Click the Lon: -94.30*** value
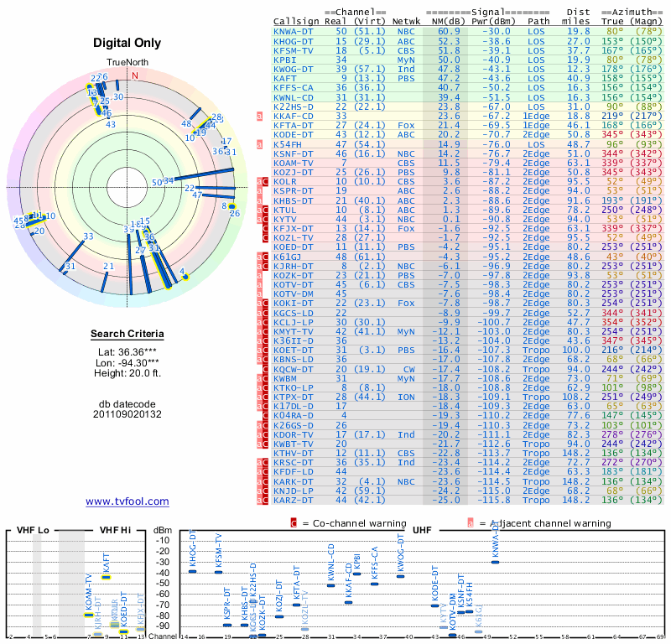This screenshot has width=671, height=644. [127, 363]
